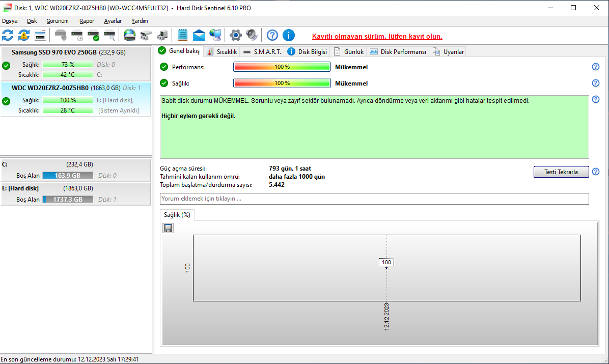Click the disk with green checkmark icon
This screenshot has width=609, height=364.
point(93,35)
